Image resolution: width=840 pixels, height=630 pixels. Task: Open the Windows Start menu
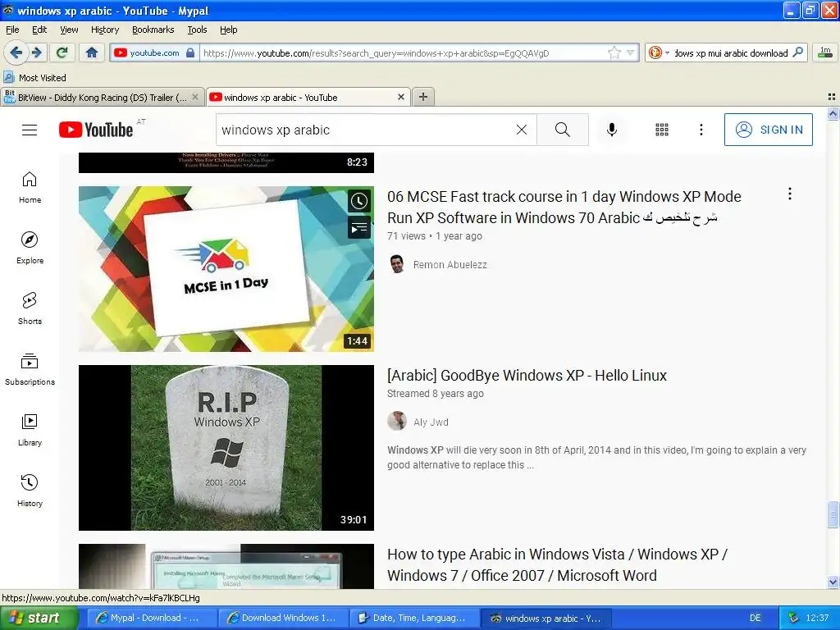pos(39,618)
